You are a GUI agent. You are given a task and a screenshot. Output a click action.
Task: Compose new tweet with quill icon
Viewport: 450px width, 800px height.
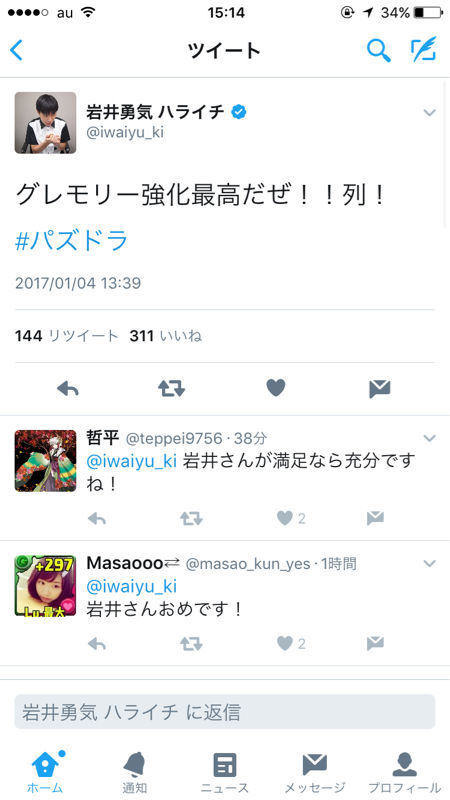424,49
